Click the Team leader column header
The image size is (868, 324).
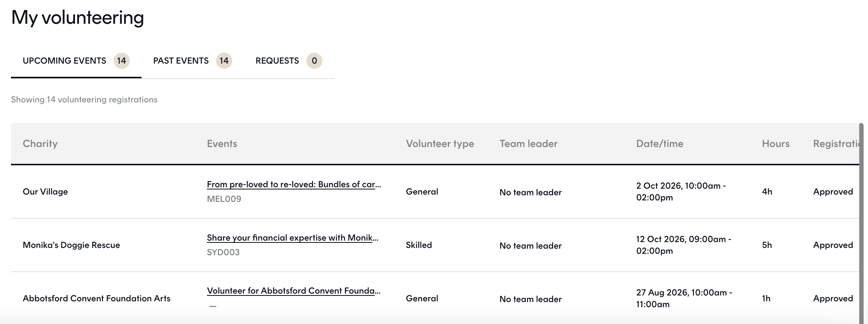pos(528,144)
